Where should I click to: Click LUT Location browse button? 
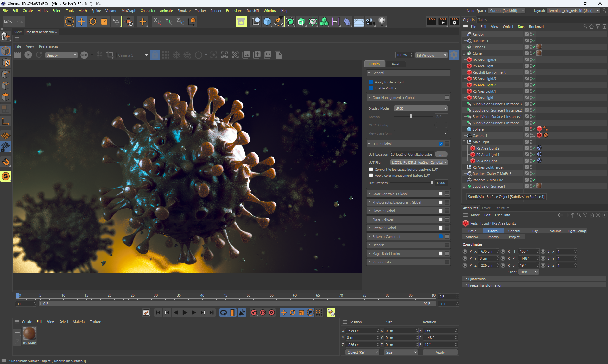[441, 155]
